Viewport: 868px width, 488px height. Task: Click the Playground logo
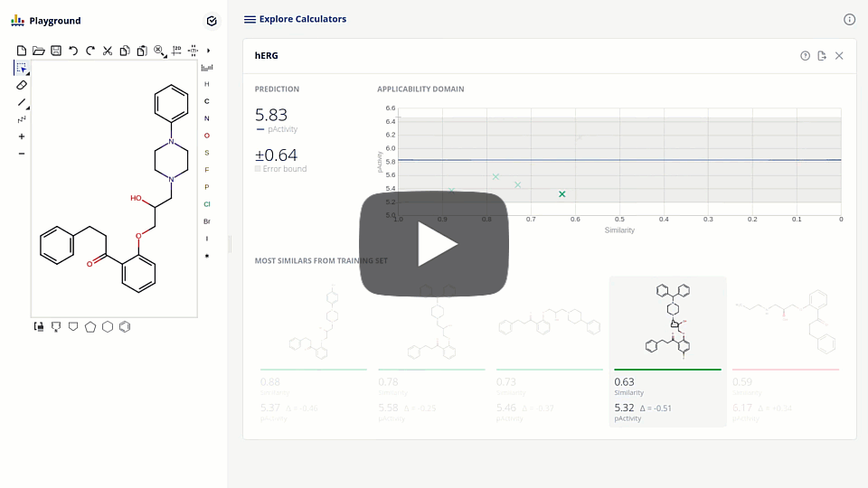coord(18,21)
